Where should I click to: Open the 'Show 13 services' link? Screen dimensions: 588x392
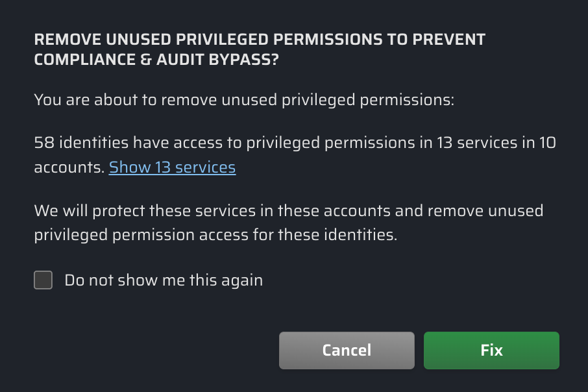pos(172,167)
